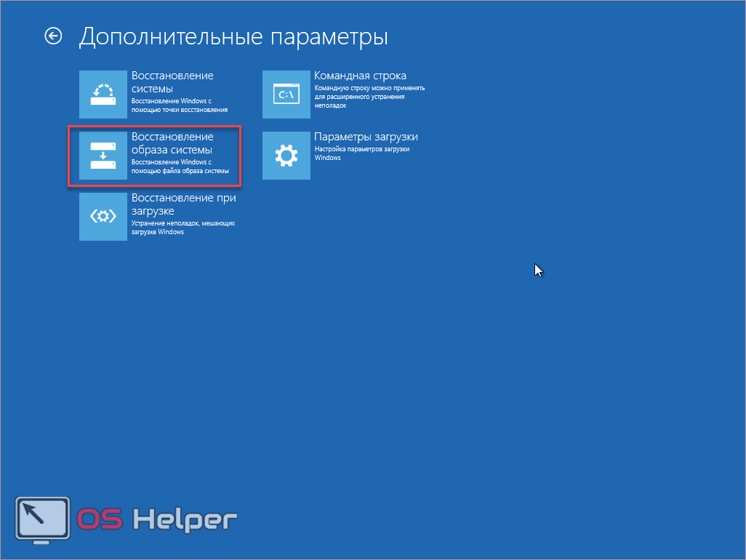Image resolution: width=746 pixels, height=560 pixels.
Task: Click description about файла образа системы
Action: (180, 167)
